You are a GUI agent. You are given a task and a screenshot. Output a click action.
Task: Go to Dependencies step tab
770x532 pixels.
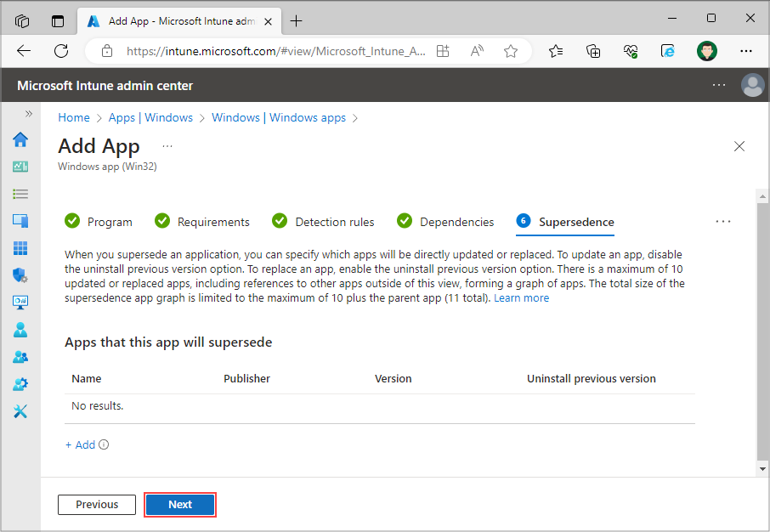(444, 222)
